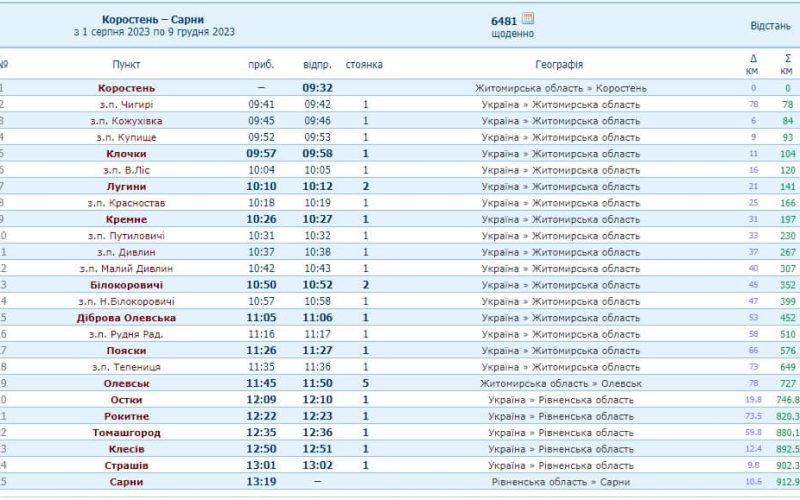
Task: Select arrival time 13:01 at Страшів
Action: point(261,465)
